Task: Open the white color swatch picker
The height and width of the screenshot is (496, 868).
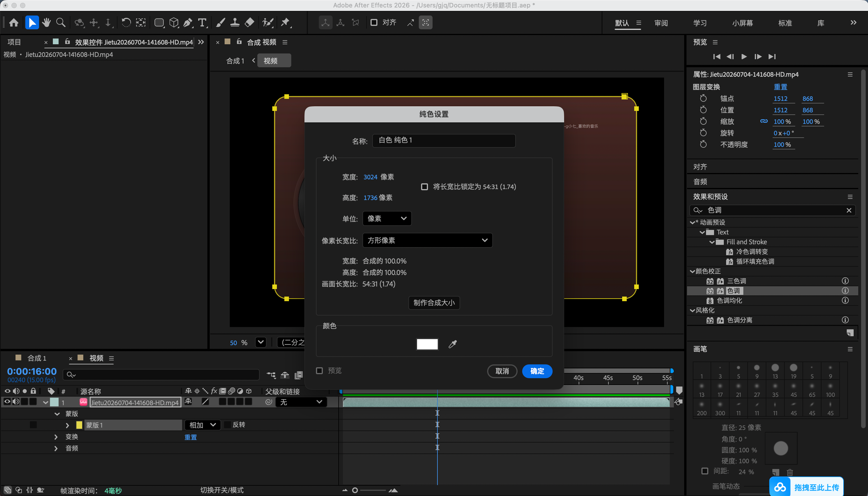Action: (x=427, y=344)
